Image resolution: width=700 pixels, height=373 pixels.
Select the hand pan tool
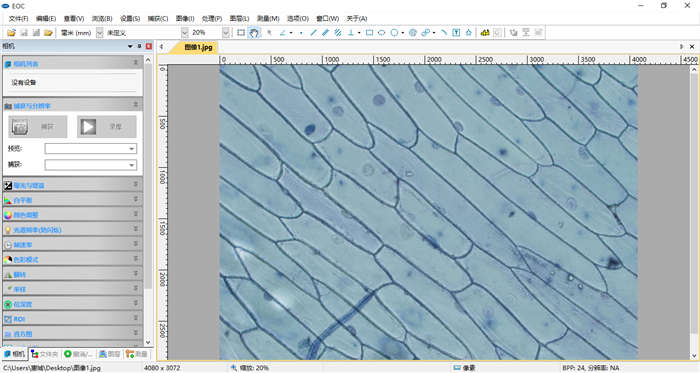pos(254,33)
